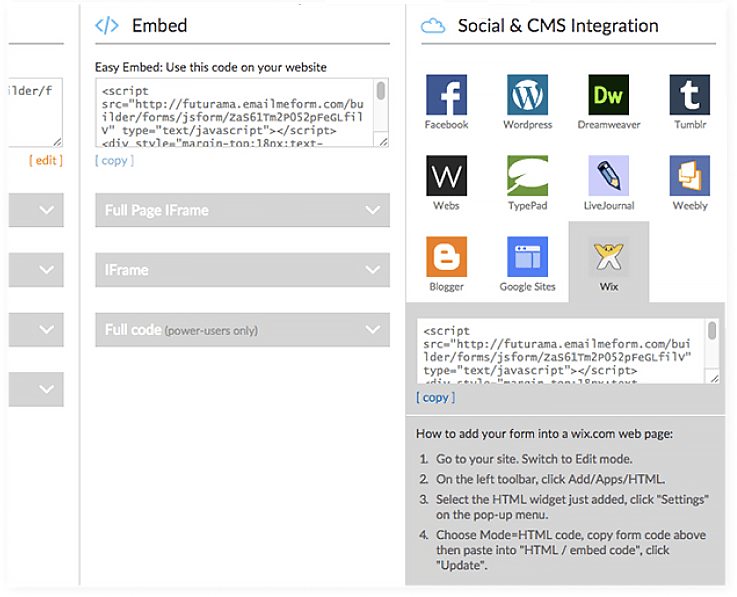Screen dimensions: 737x597
Task: Click the orange edit link
Action: pyautogui.click(x=46, y=161)
